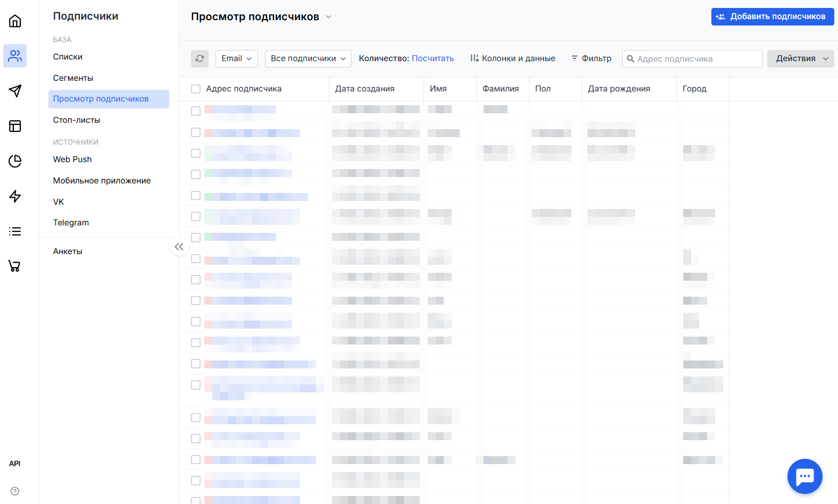Screen dimensions: 838x504
Task: Focus the Адрес подписчика search field
Action: [x=697, y=59]
